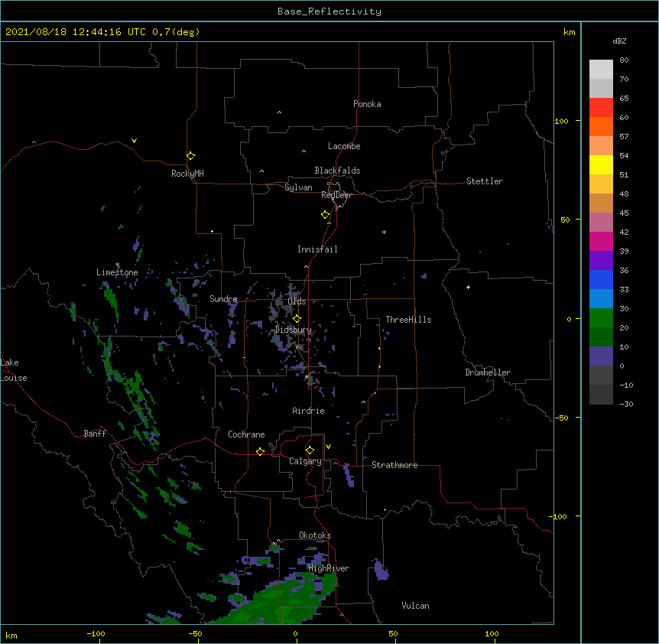Click the white asterisk marker east of Innisfail
This screenshot has width=659, height=644.
pyautogui.click(x=384, y=232)
